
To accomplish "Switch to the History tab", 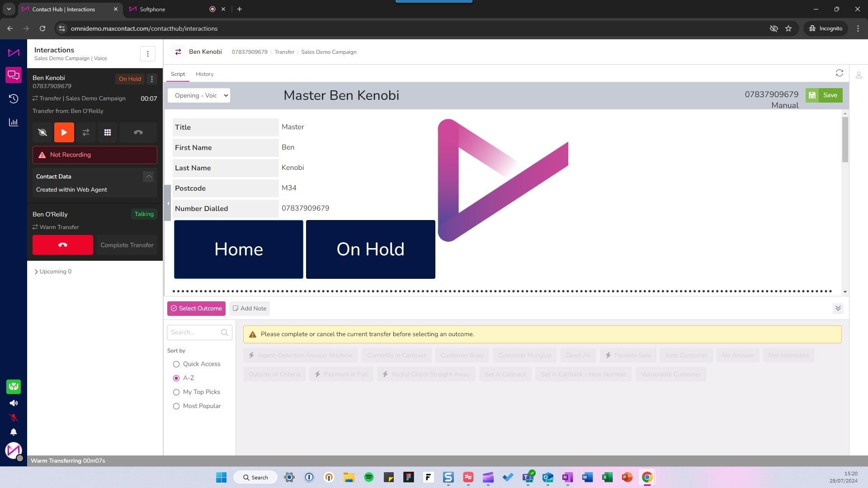I will click(x=204, y=74).
